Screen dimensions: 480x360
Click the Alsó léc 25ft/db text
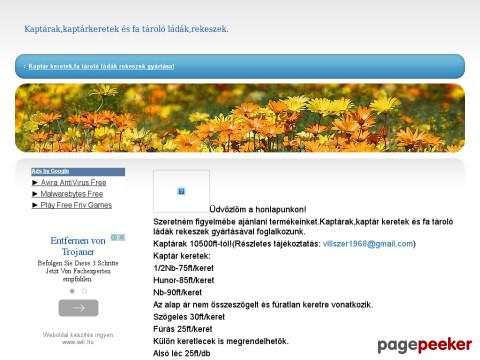point(182,353)
